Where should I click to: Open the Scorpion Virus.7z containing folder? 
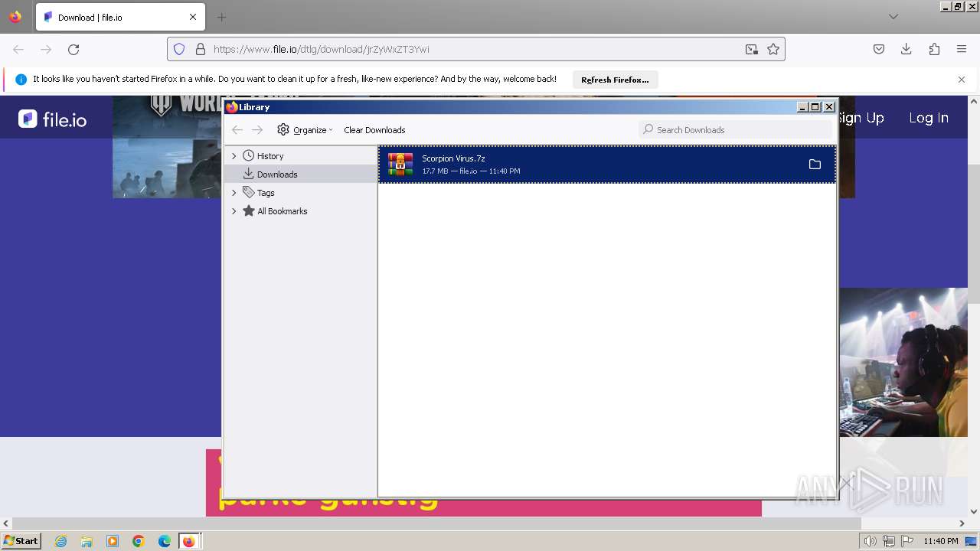click(x=815, y=165)
